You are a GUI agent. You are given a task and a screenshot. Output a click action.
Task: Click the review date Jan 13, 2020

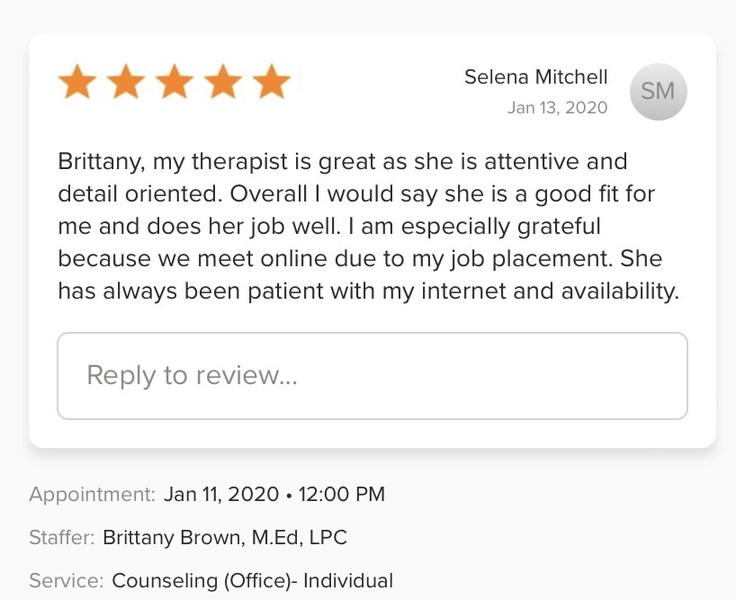pos(557,108)
